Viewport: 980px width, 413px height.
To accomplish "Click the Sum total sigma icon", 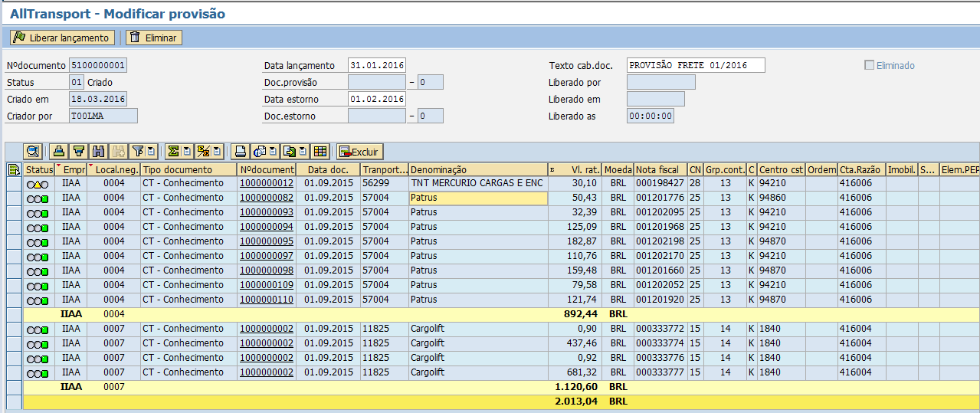I will [x=174, y=152].
